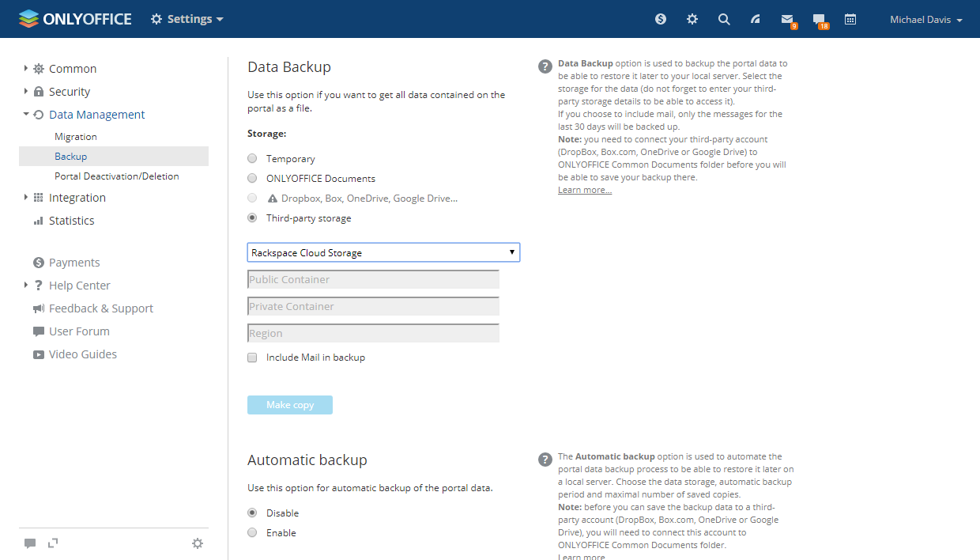Click the User Forum speech bubble icon
The image size is (980, 560).
coord(39,331)
